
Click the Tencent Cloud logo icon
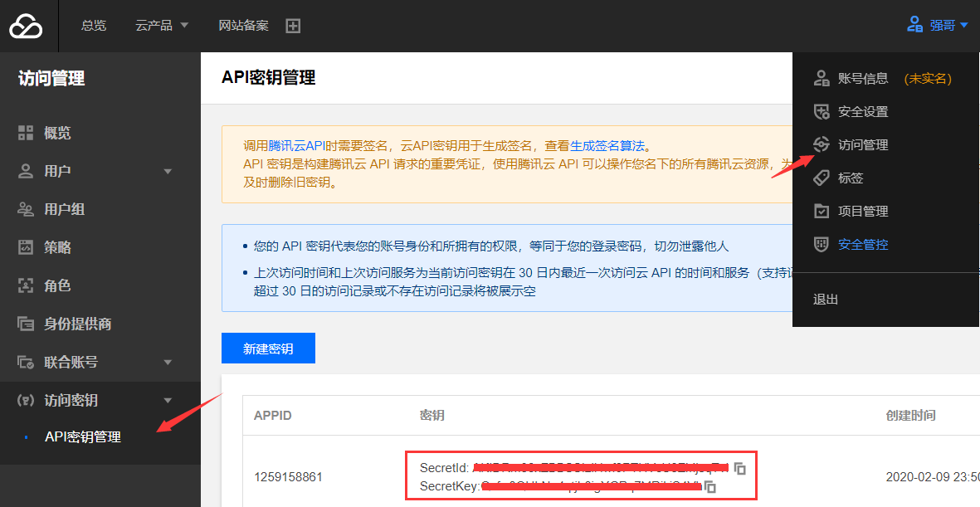tap(26, 26)
